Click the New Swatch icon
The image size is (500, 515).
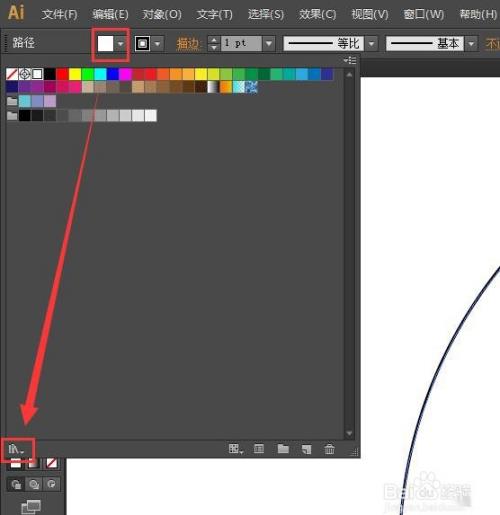pos(306,449)
